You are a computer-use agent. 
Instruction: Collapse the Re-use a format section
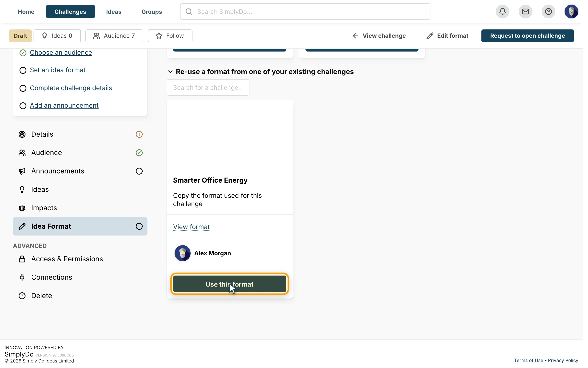170,72
